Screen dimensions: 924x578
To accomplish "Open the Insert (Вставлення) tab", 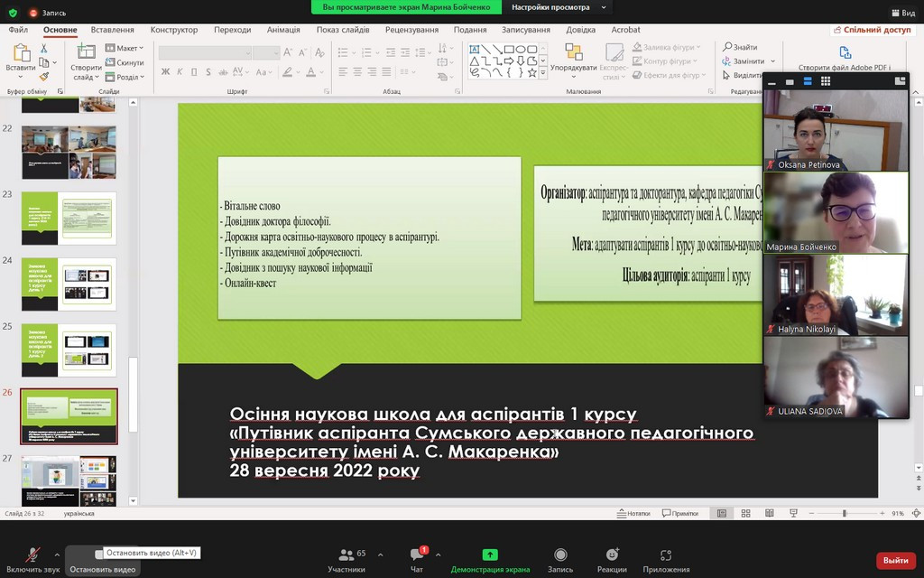I will click(112, 30).
